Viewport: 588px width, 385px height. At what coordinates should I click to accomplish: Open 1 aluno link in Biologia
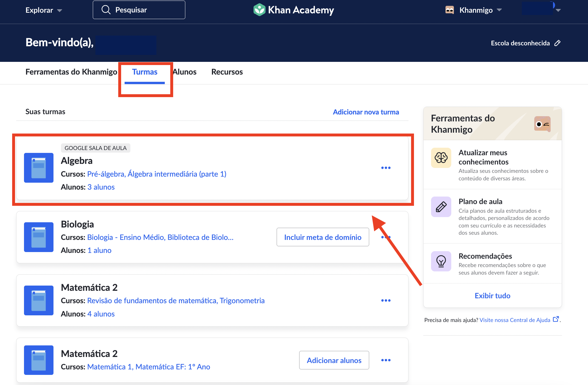click(99, 250)
